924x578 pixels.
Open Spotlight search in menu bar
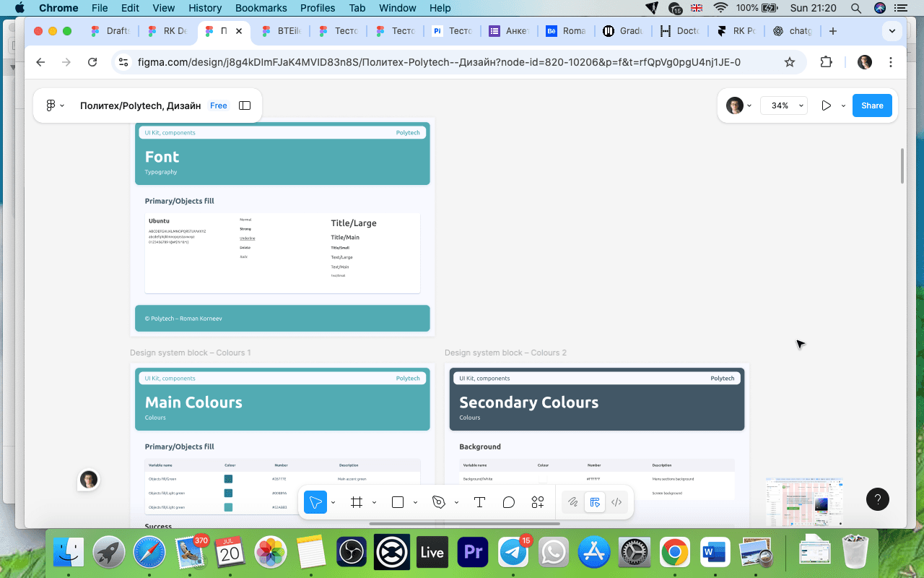pyautogui.click(x=856, y=8)
